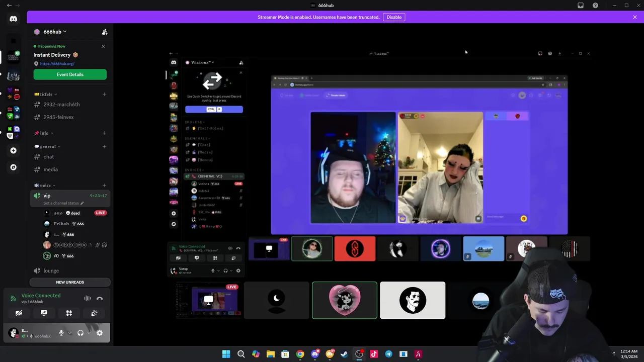Launch Steam from the taskbar

[344, 354]
